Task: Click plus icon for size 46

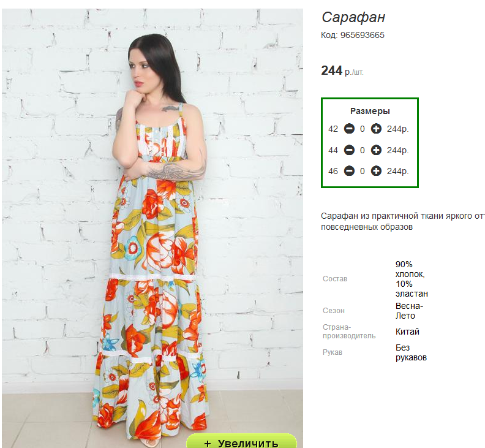Action: 376,171
